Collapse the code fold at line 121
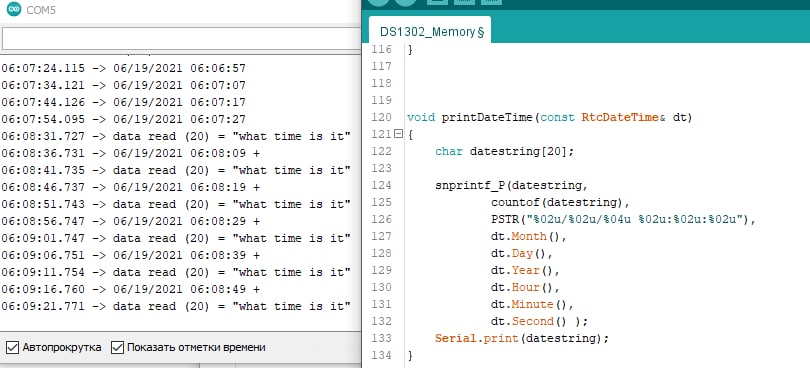 [x=398, y=134]
